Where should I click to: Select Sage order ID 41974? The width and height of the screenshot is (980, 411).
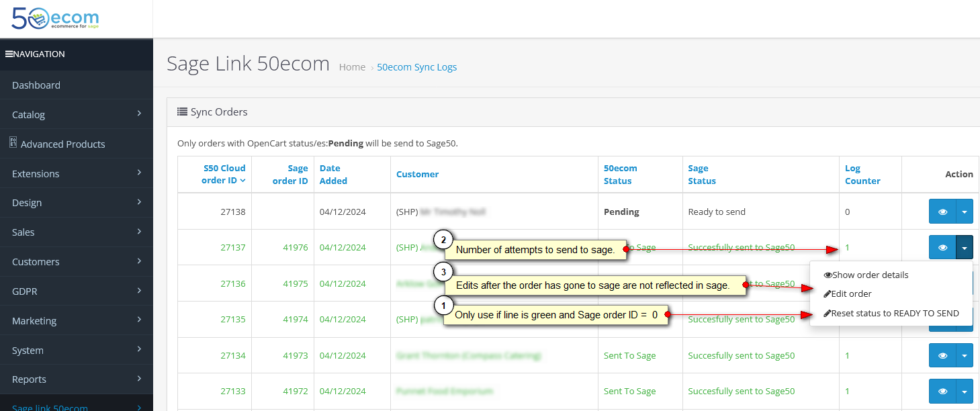pyautogui.click(x=296, y=319)
